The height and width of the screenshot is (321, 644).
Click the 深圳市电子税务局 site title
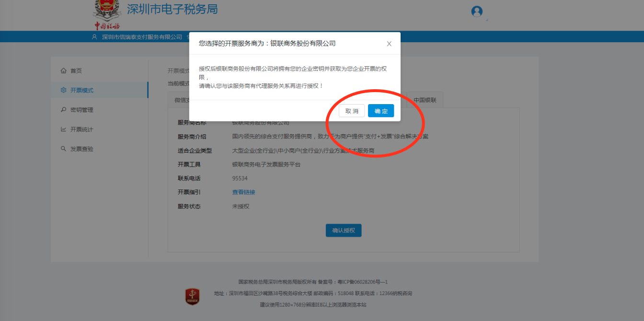click(172, 9)
